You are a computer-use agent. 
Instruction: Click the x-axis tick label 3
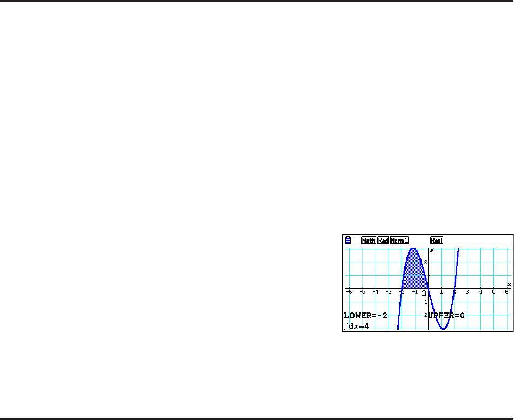tap(467, 291)
